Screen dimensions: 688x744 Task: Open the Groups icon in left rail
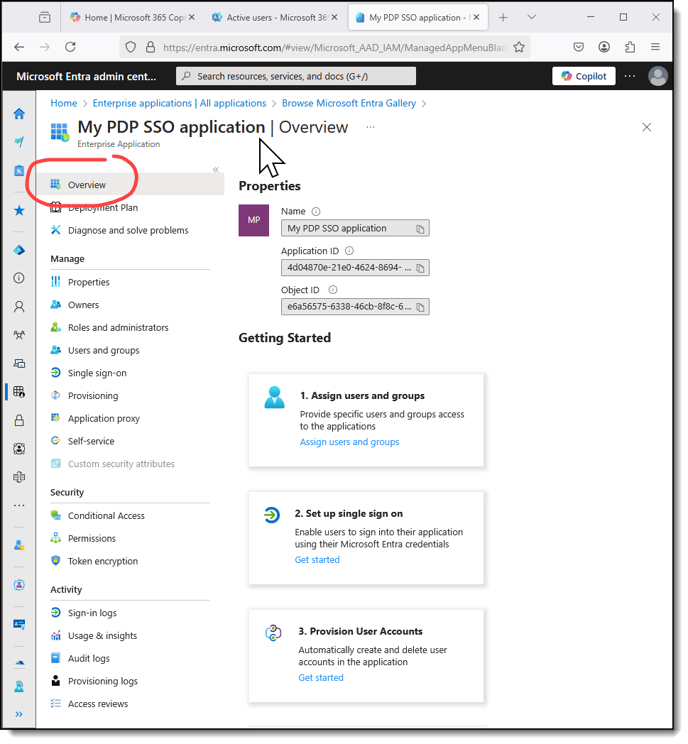click(19, 335)
